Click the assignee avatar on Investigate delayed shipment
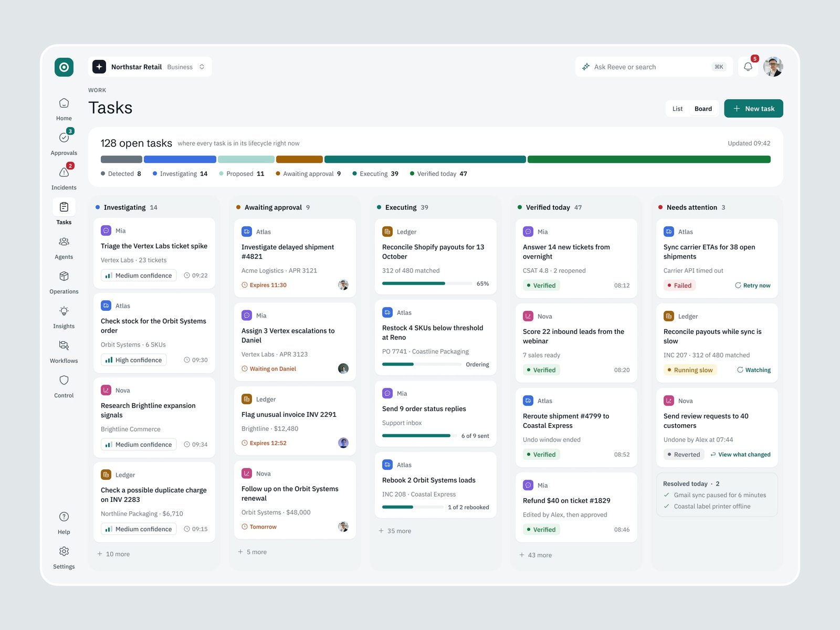 pyautogui.click(x=343, y=285)
